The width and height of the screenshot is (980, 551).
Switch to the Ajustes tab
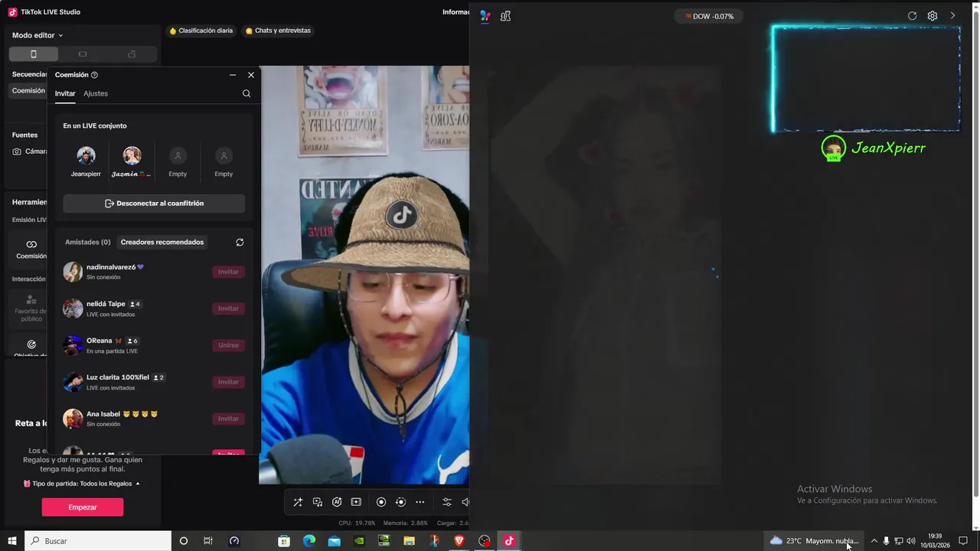(x=96, y=93)
